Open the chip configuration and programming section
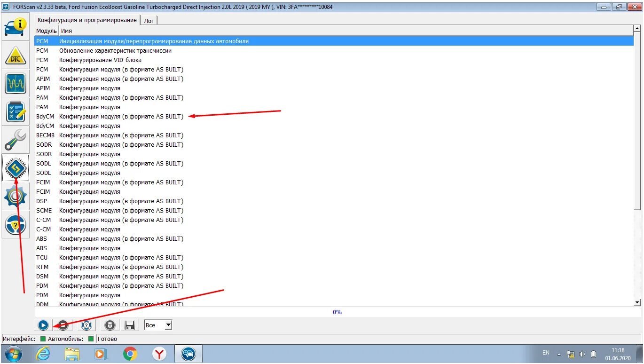Image resolution: width=644 pixels, height=364 pixels. [x=16, y=168]
